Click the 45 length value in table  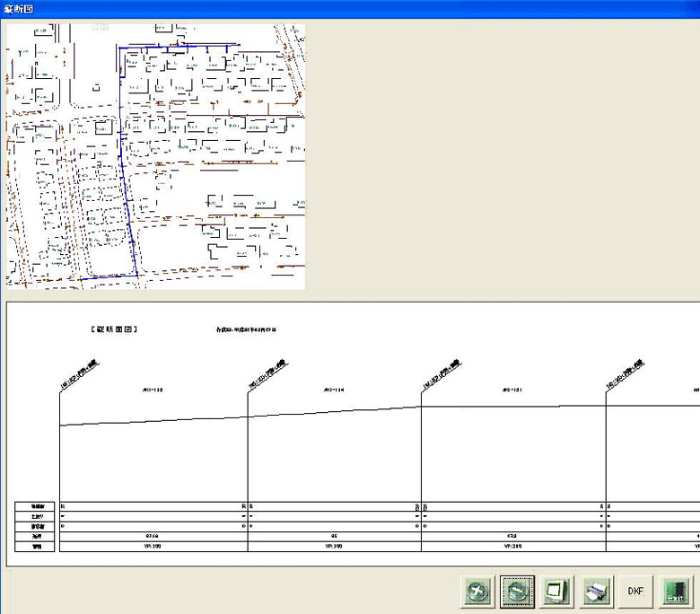click(x=334, y=536)
